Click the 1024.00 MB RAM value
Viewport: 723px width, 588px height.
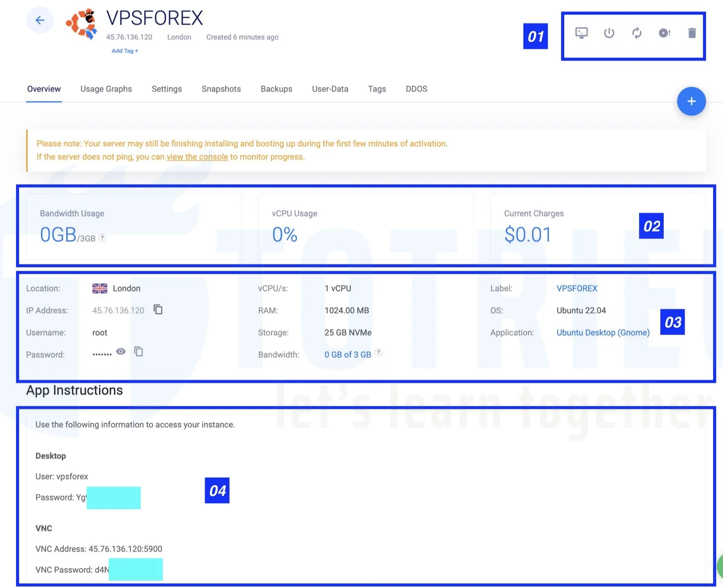tap(347, 310)
